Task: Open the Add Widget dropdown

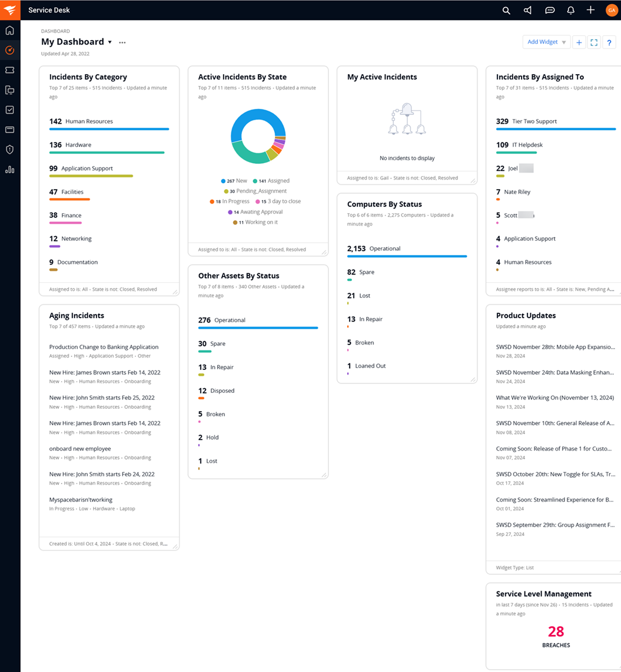Action: (x=547, y=42)
